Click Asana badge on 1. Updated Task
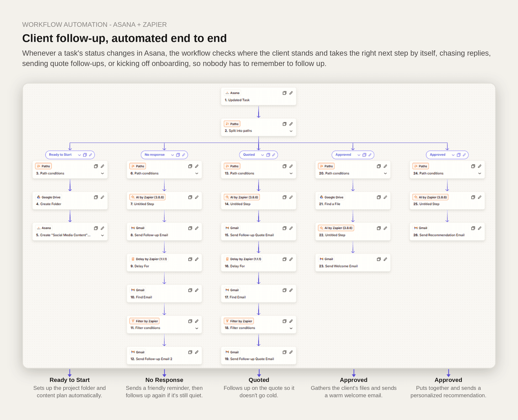This screenshot has height=420, width=518. (232, 93)
